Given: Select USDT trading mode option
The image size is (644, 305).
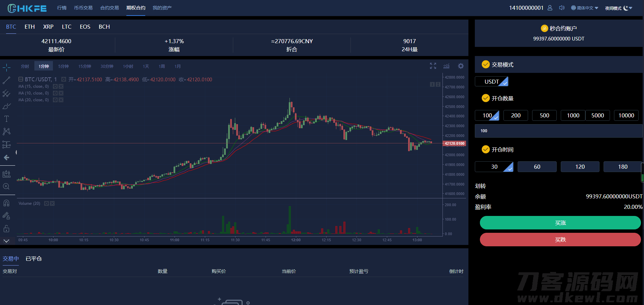Looking at the screenshot, I should [x=491, y=82].
